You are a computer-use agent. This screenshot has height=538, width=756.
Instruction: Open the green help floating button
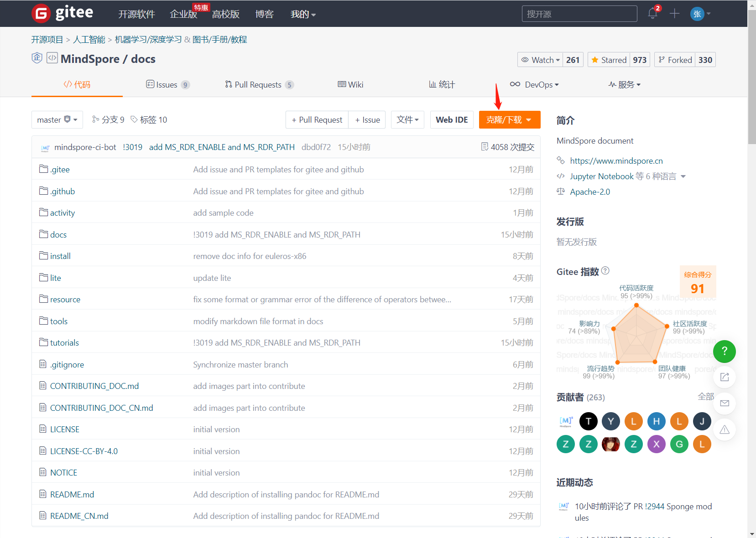(x=725, y=352)
